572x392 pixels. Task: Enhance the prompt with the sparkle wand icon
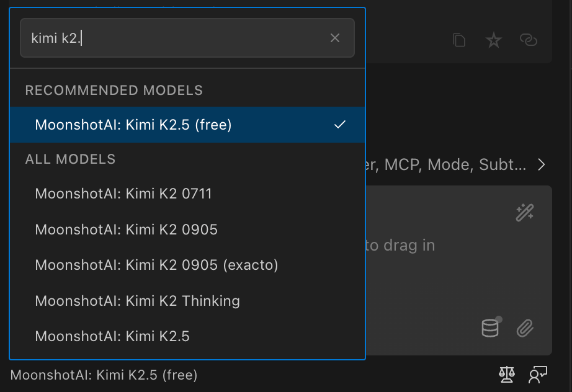[524, 213]
